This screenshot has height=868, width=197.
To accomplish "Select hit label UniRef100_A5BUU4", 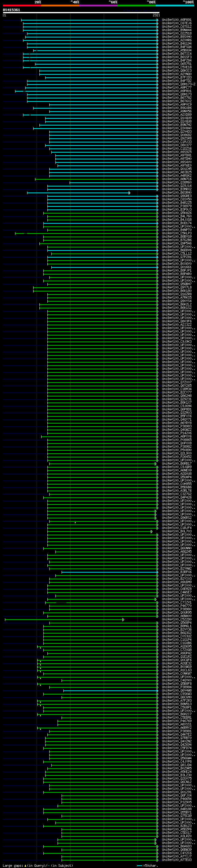I will pos(176,50).
